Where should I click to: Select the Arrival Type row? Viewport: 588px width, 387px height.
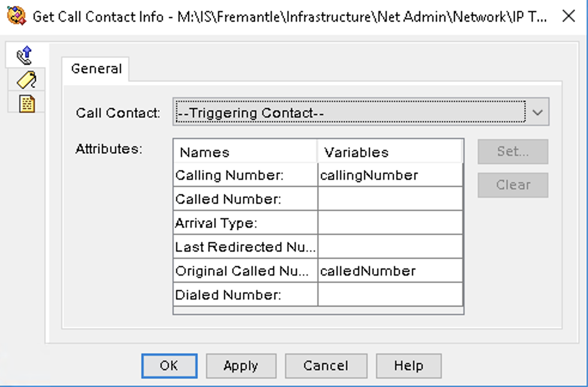click(x=318, y=223)
